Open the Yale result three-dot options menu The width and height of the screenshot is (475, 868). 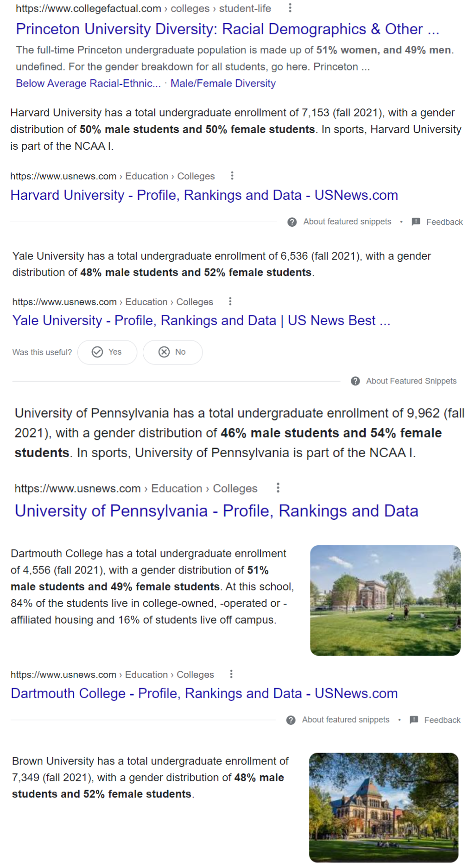[x=230, y=301]
